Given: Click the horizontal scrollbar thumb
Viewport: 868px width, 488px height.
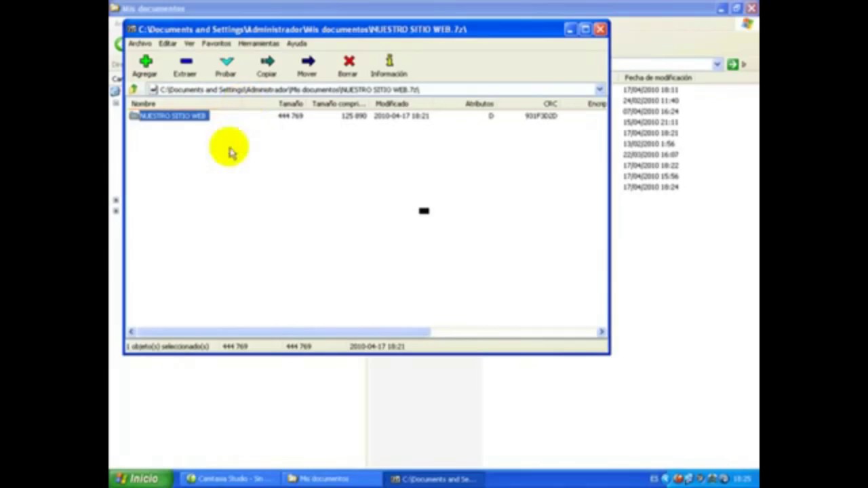Looking at the screenshot, I should click(283, 331).
